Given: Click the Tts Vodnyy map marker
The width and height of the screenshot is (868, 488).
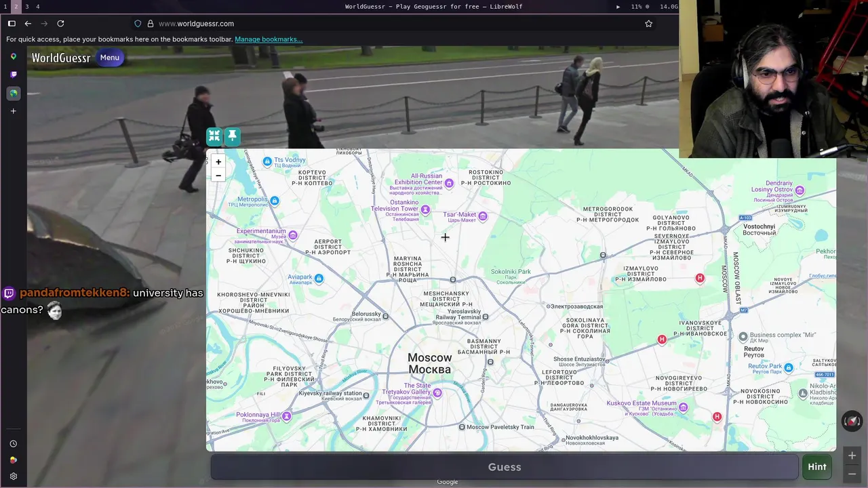Looking at the screenshot, I should coord(267,162).
